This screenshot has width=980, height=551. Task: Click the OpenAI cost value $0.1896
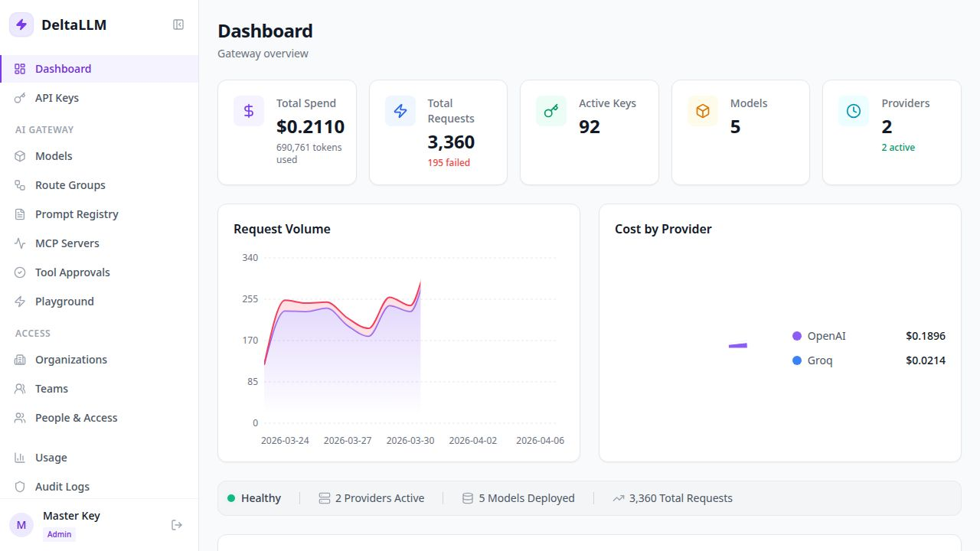(926, 336)
